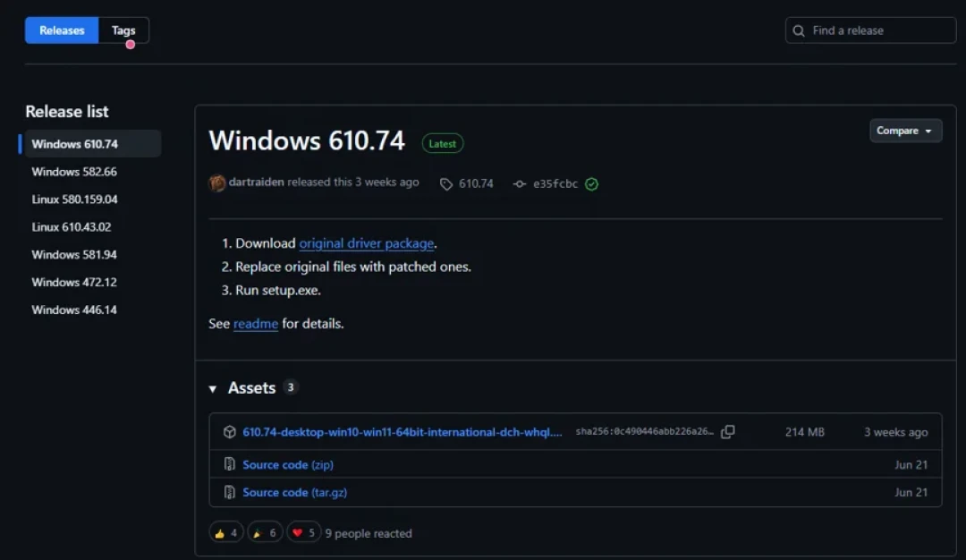Click the '214 MB' file size text
This screenshot has height=560, width=966.
805,432
